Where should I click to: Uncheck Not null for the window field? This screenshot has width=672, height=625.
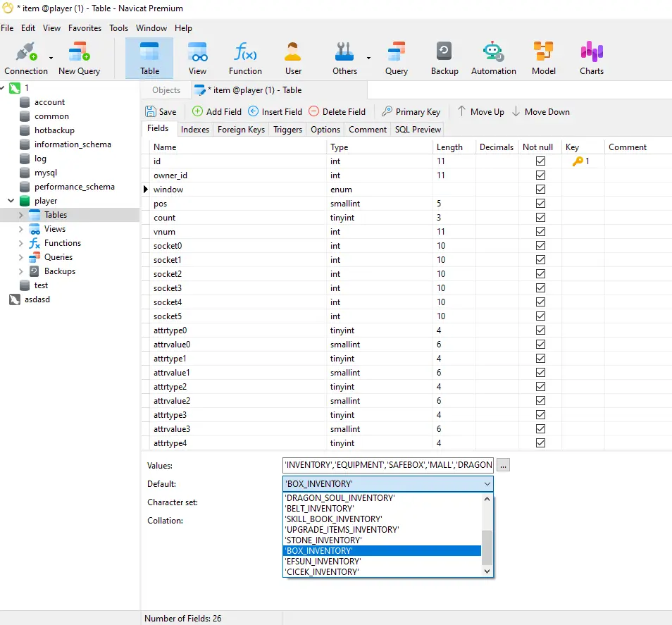click(x=540, y=190)
